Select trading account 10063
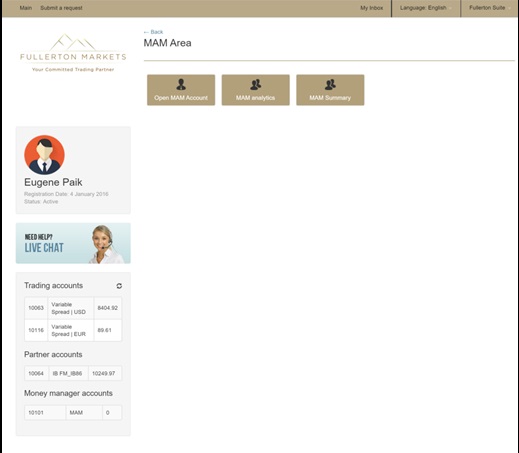 click(x=36, y=308)
